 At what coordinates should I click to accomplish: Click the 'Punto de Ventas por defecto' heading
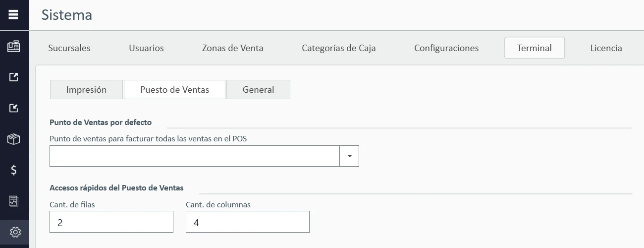click(x=101, y=122)
